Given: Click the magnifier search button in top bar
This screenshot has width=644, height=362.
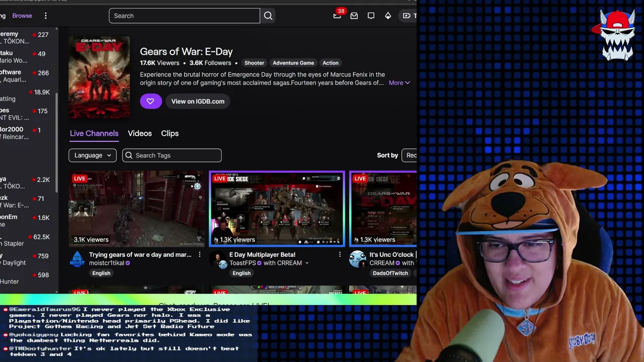Looking at the screenshot, I should tap(268, 16).
